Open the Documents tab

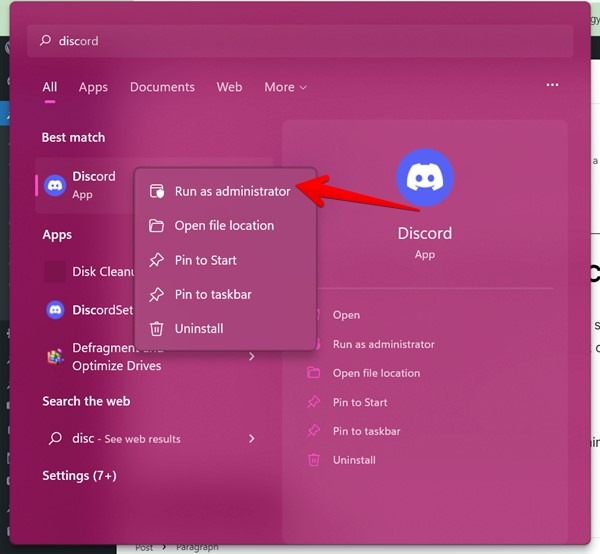(162, 87)
